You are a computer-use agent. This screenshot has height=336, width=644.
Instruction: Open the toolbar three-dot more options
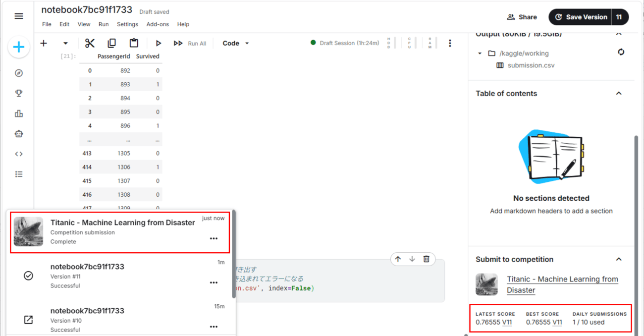[450, 43]
